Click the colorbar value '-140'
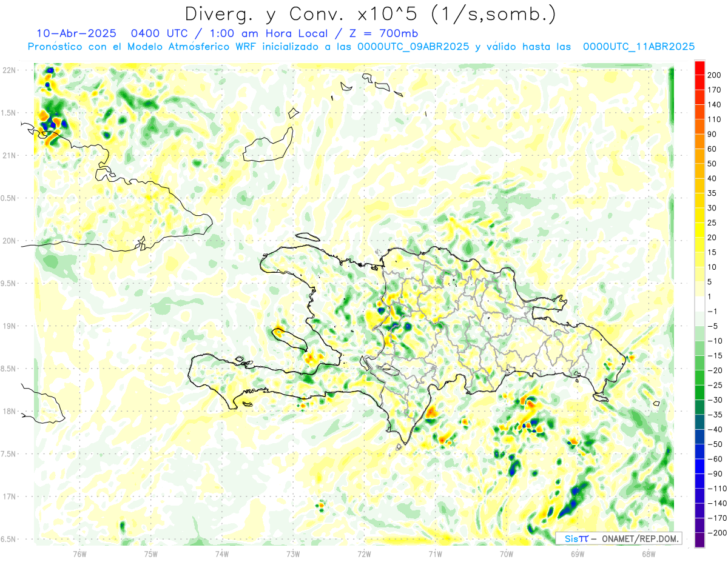Viewport: 728px width, 562px height. click(716, 503)
